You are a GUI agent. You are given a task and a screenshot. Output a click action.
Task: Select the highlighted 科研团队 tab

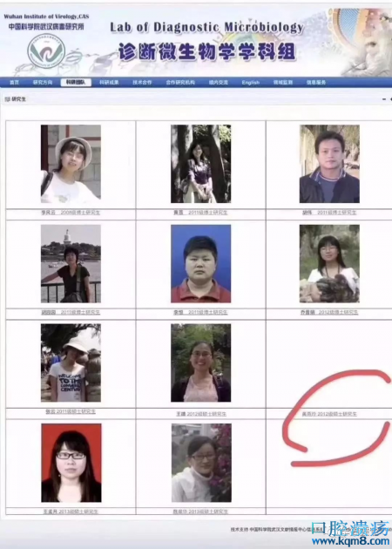tap(76, 82)
